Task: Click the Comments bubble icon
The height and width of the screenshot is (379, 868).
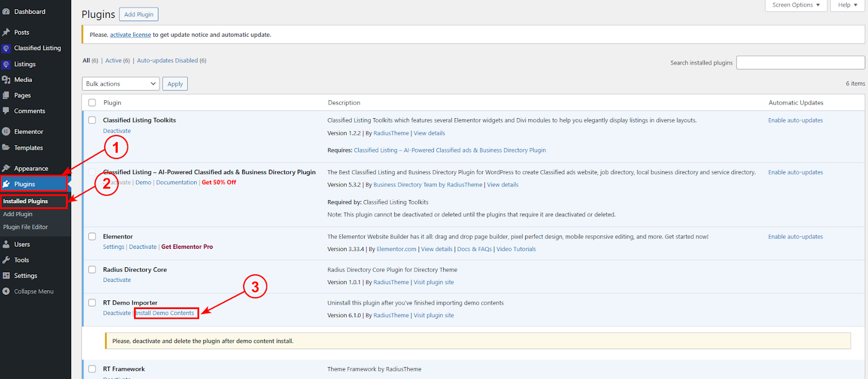Action: pyautogui.click(x=6, y=111)
